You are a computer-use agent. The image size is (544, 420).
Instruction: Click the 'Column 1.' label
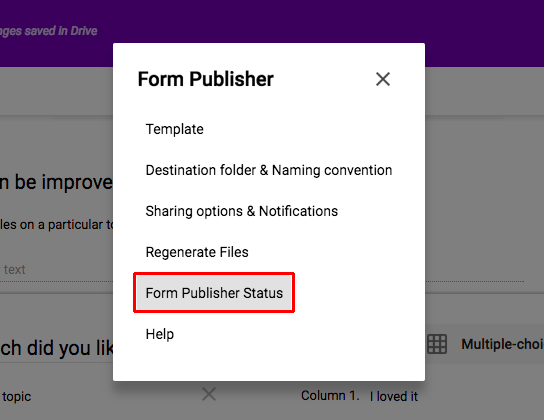[x=330, y=395]
